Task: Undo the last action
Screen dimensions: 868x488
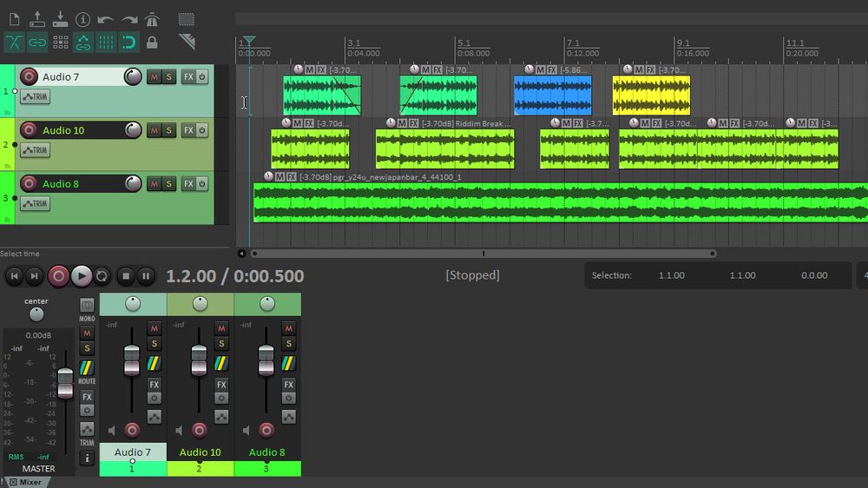Action: tap(105, 20)
